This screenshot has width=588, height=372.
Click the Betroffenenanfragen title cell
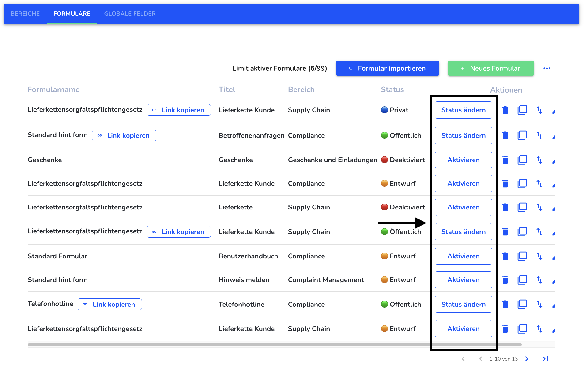pos(252,135)
